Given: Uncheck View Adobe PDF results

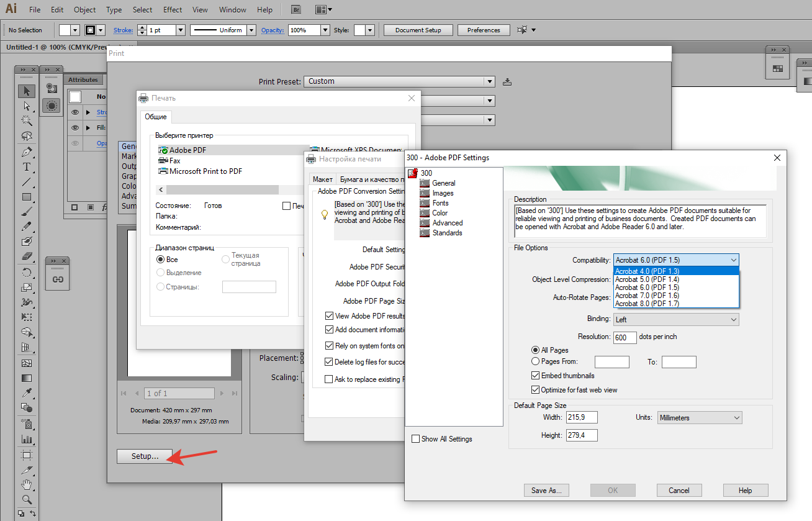Looking at the screenshot, I should (330, 316).
